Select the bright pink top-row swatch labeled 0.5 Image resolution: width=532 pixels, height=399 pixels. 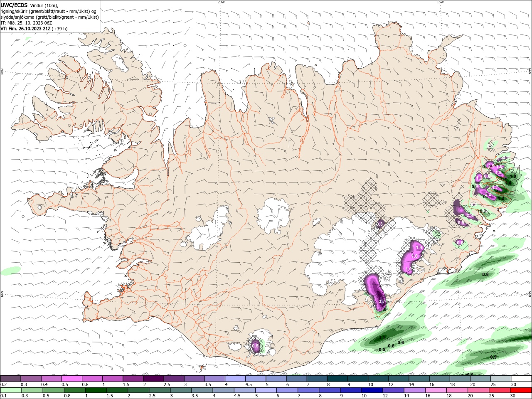pos(72,379)
